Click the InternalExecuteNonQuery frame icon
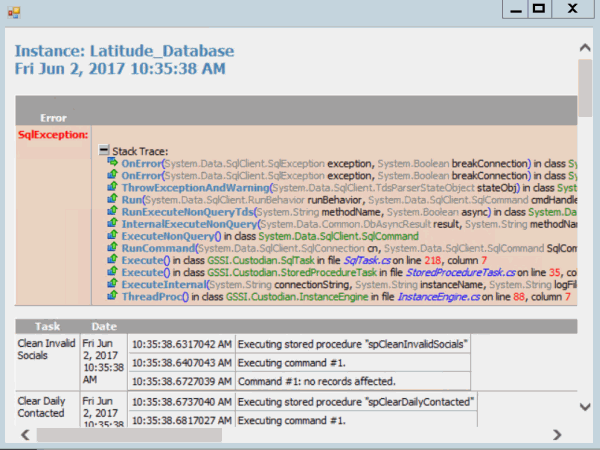The height and width of the screenshot is (450, 600). pyautogui.click(x=114, y=224)
